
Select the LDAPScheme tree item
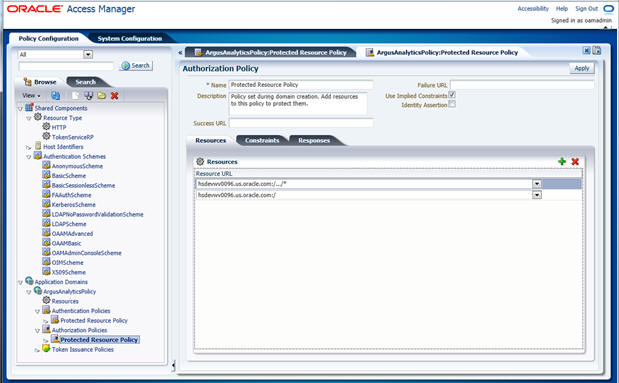69,224
